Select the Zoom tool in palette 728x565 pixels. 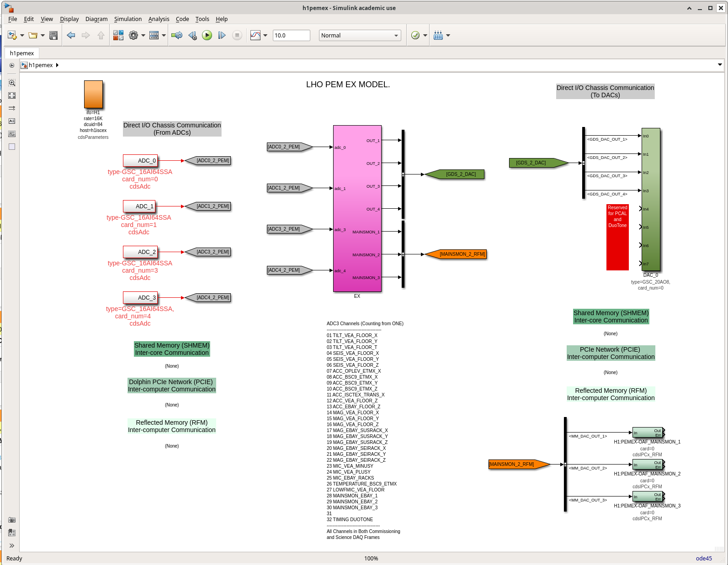12,83
